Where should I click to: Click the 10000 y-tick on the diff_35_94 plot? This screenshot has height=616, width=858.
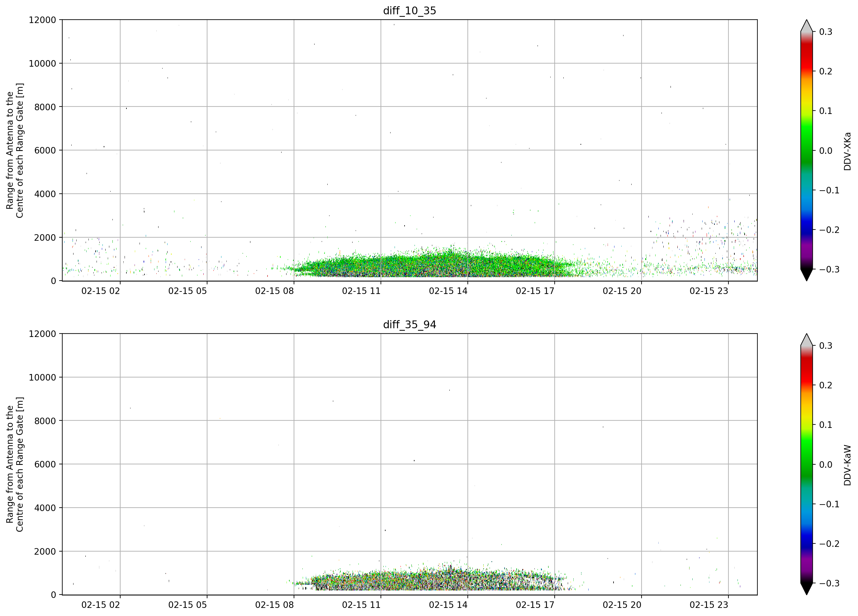click(42, 378)
